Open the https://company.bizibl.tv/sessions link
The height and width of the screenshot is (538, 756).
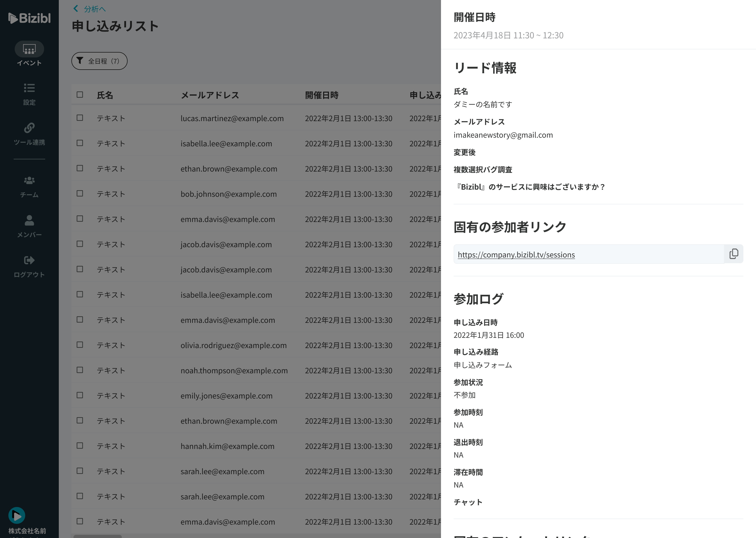[516, 255]
